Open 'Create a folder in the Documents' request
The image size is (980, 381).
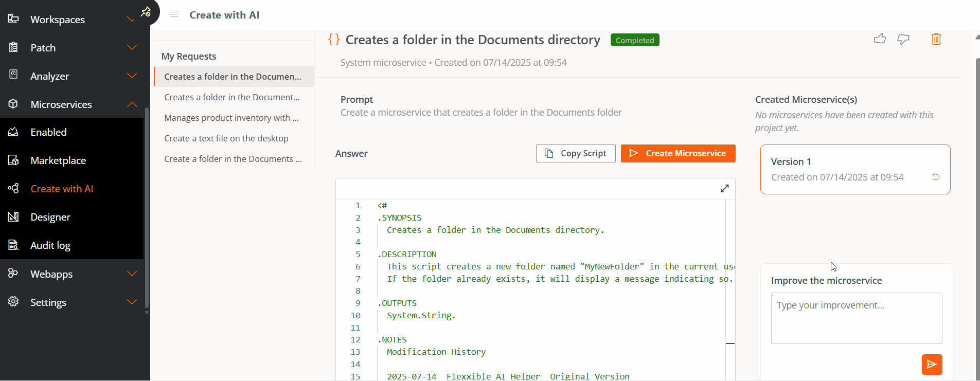coord(234,159)
